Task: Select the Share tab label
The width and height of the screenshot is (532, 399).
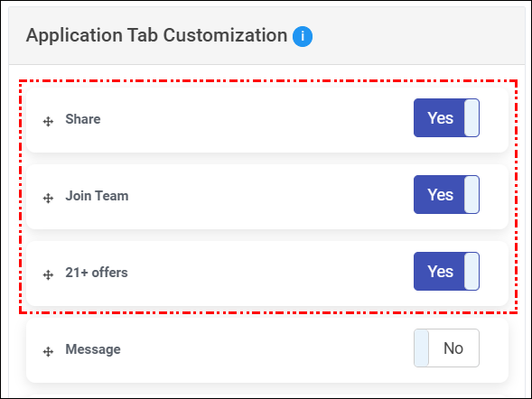Action: 83,119
